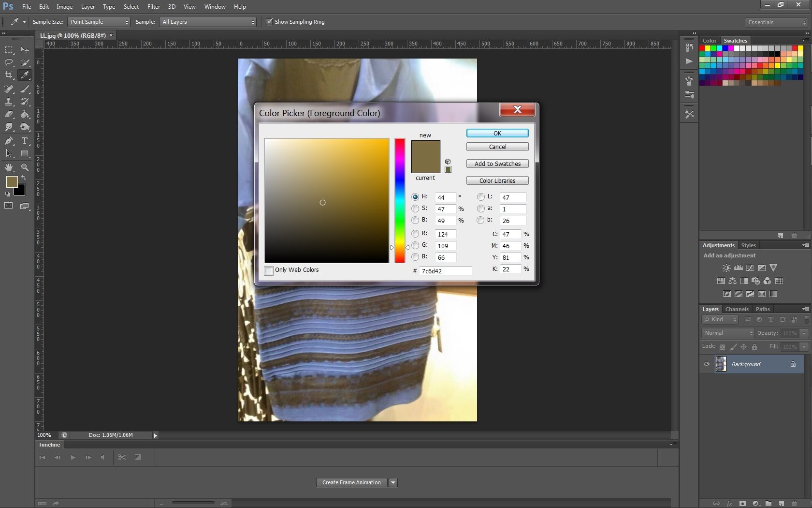Select the Zoom tool

(25, 167)
